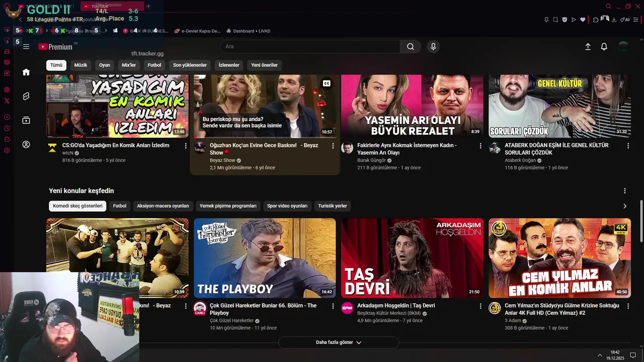
Task: Open Beşiktaş Kültür Merkezi (BKM) channel
Action: coord(389,313)
